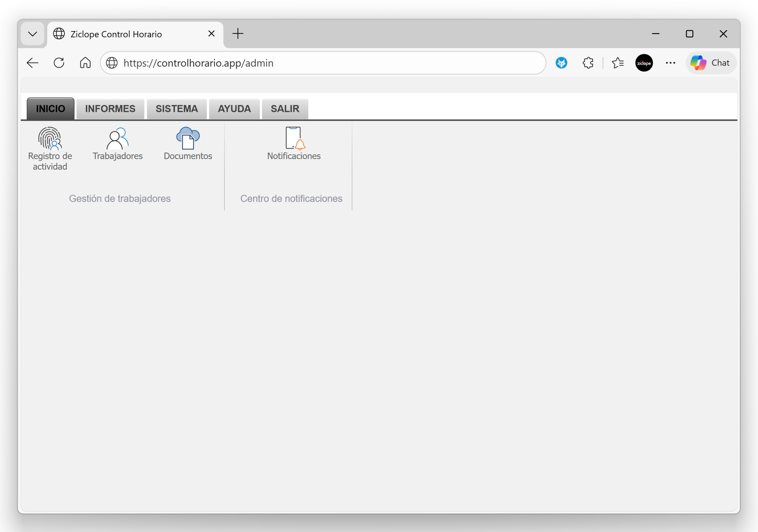Switch to the INFORMES tab
This screenshot has height=532, width=758.
coord(110,109)
